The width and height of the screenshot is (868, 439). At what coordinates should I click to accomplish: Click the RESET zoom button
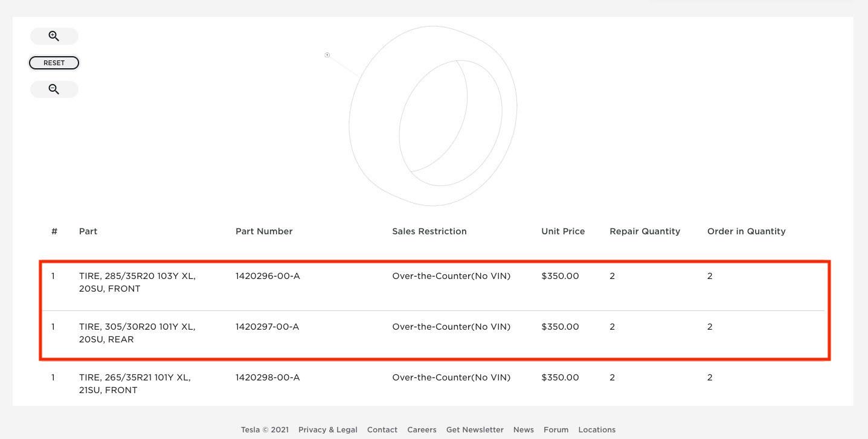point(54,63)
